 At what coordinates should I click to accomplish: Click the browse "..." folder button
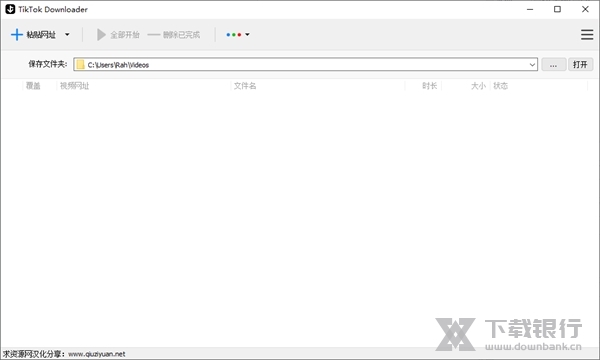553,65
